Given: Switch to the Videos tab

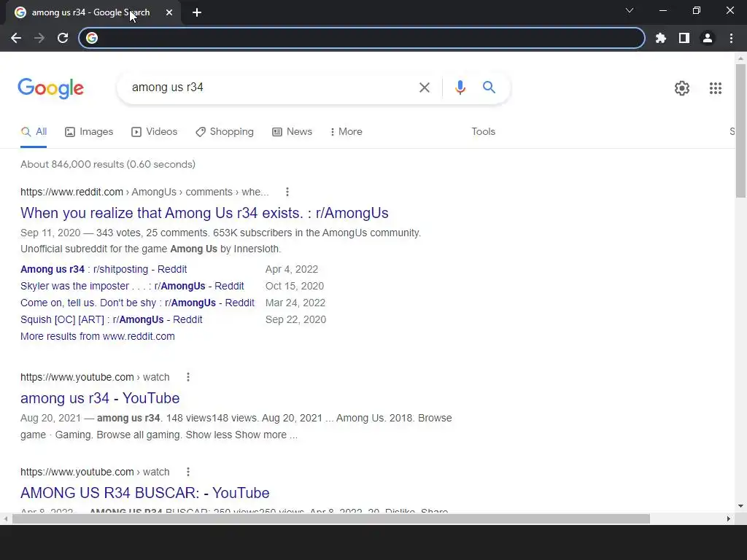Looking at the screenshot, I should pyautogui.click(x=154, y=132).
